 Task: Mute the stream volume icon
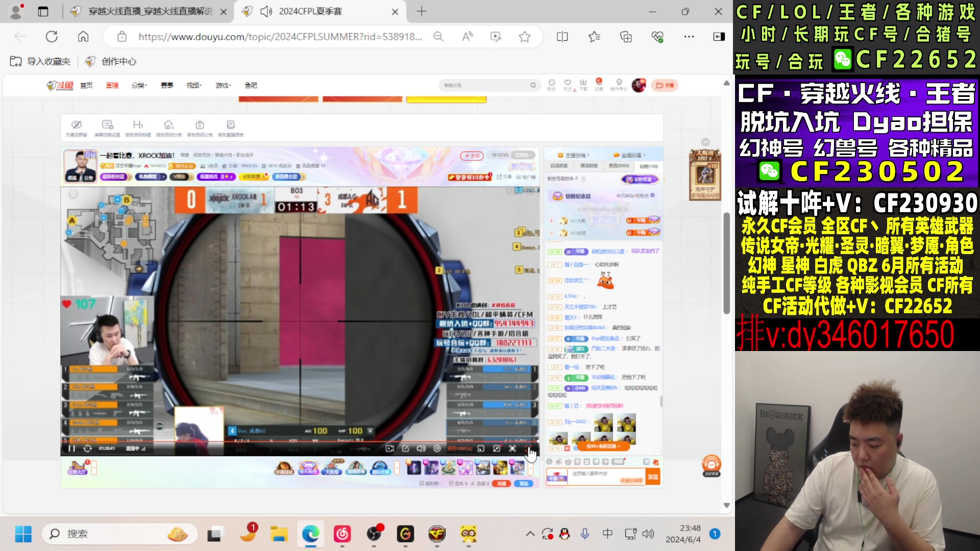click(421, 448)
